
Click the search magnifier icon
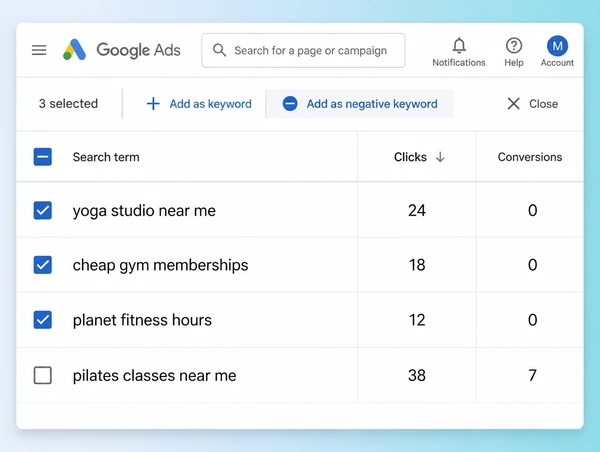[x=219, y=50]
